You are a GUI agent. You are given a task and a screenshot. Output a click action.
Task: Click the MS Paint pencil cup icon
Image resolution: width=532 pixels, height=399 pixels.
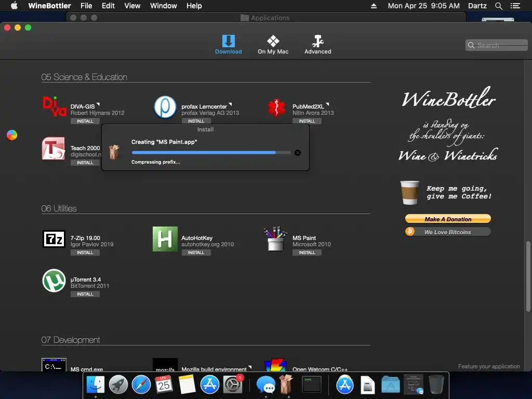click(x=275, y=239)
